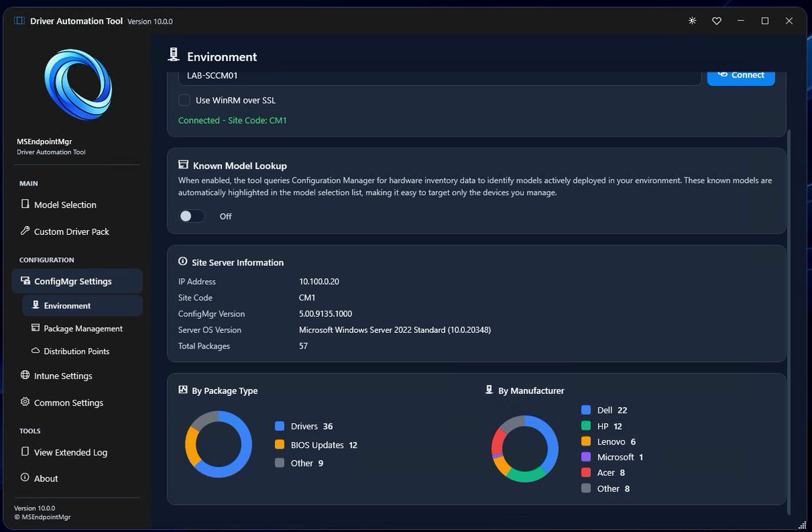The height and width of the screenshot is (532, 812).
Task: Open Common Settings
Action: (68, 403)
